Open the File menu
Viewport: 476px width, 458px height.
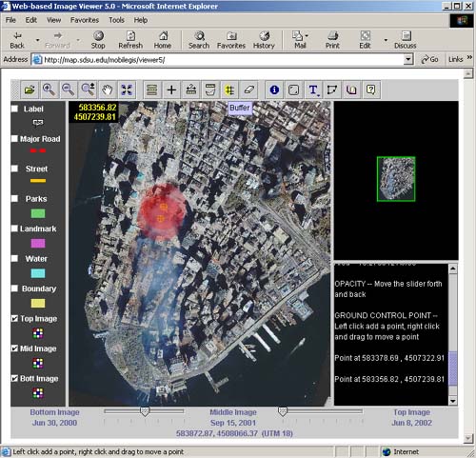[x=10, y=20]
